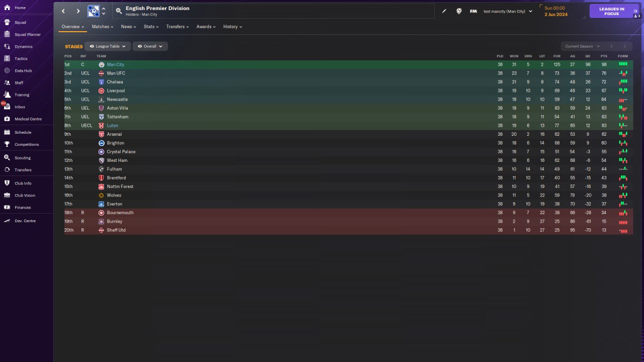The height and width of the screenshot is (362, 644).
Task: Click the Leagues in Focus button
Action: (x=612, y=11)
